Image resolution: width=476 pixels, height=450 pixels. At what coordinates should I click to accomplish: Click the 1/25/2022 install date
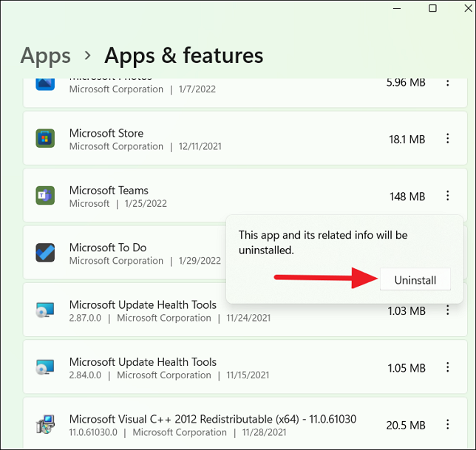pos(146,203)
